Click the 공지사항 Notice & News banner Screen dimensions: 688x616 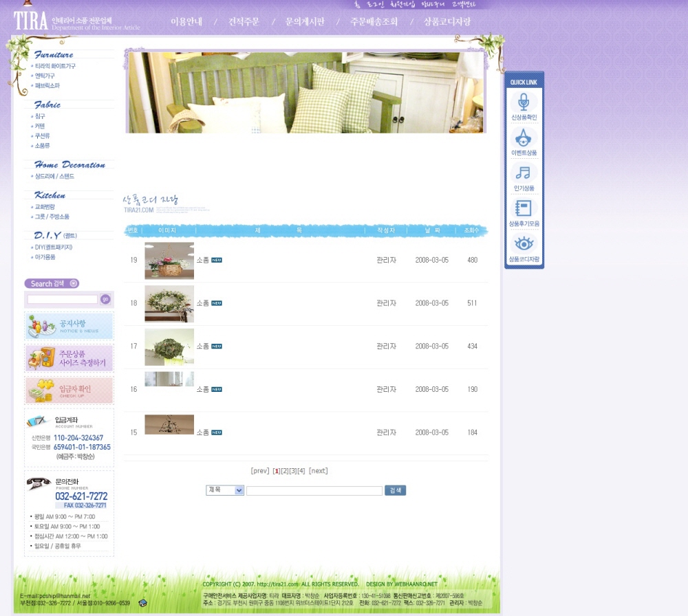coord(69,327)
